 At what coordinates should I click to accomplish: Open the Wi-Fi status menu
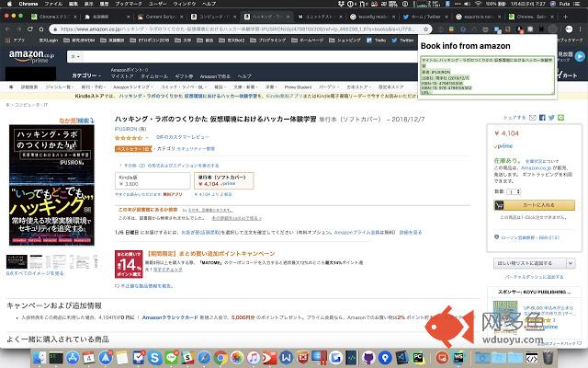(478, 4)
